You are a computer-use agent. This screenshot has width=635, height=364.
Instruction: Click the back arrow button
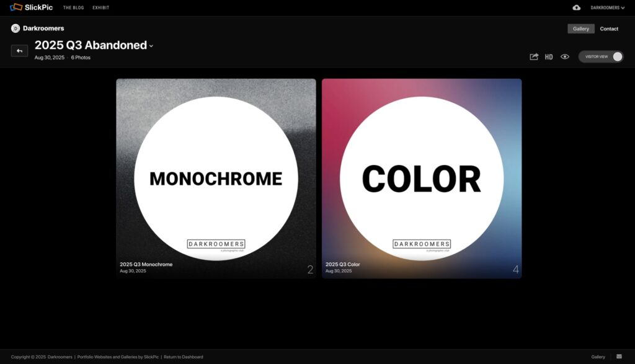point(19,51)
